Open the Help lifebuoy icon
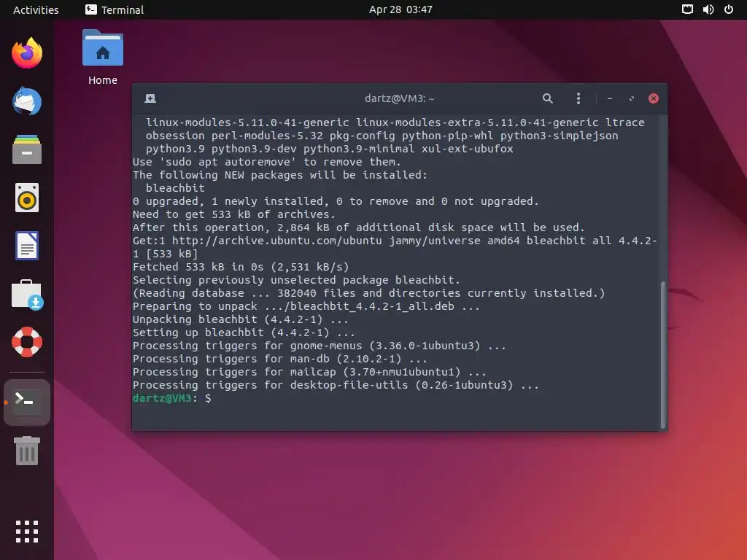This screenshot has height=560, width=747. pyautogui.click(x=27, y=342)
